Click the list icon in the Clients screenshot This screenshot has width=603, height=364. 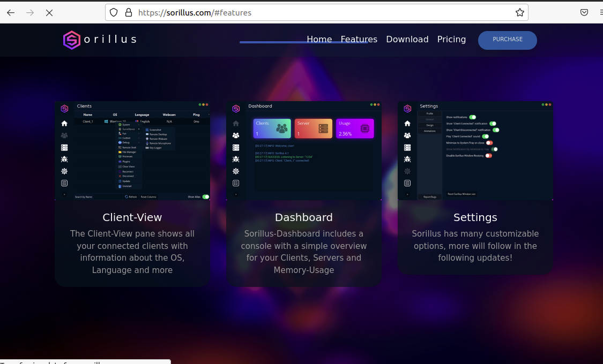(64, 183)
